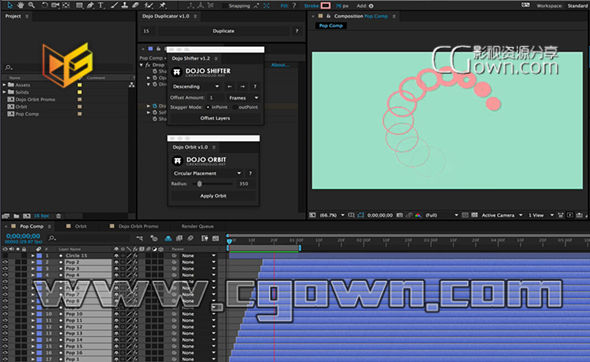Select the Puppet Pin tool
The height and width of the screenshot is (362, 590).
pos(163,5)
